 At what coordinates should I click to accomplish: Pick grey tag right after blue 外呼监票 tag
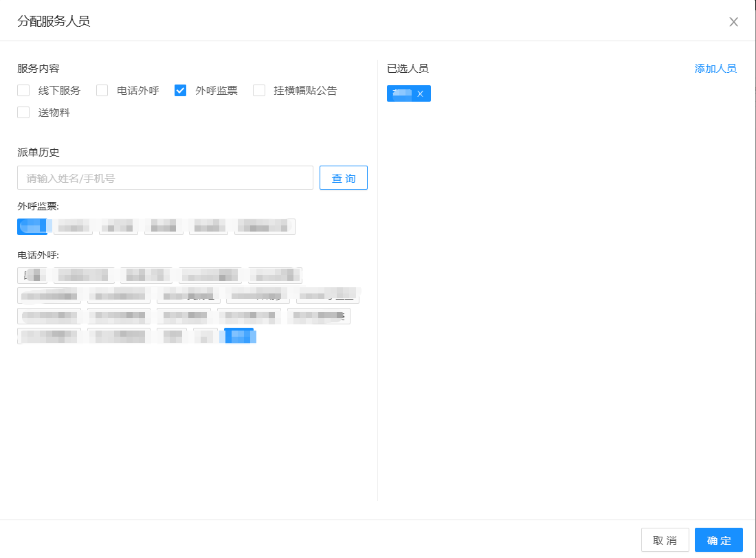coord(73,226)
